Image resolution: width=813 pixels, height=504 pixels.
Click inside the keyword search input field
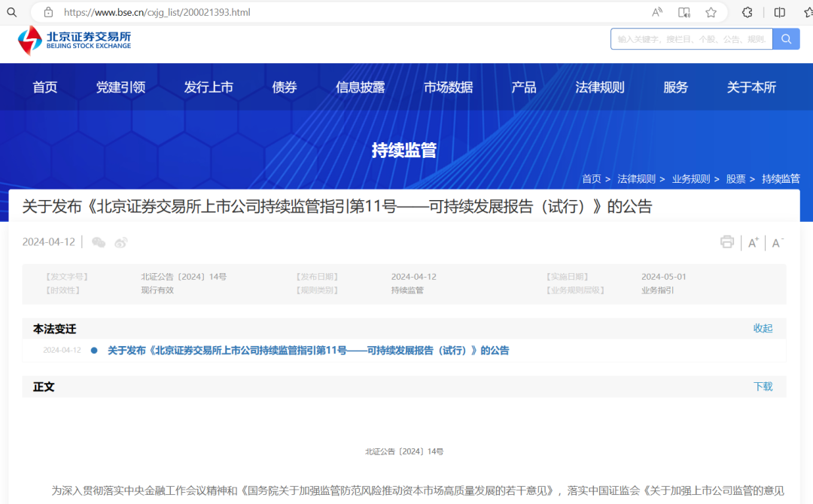689,38
